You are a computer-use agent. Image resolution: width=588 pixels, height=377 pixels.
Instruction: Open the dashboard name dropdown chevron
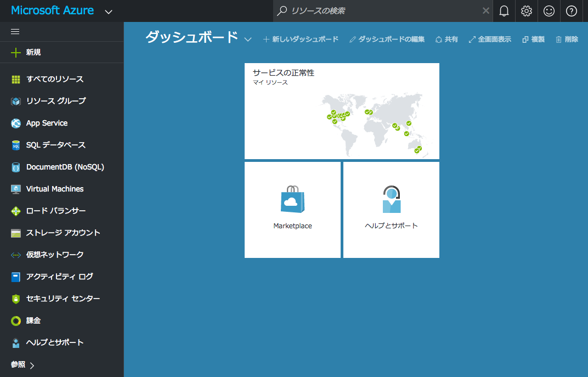pos(247,40)
